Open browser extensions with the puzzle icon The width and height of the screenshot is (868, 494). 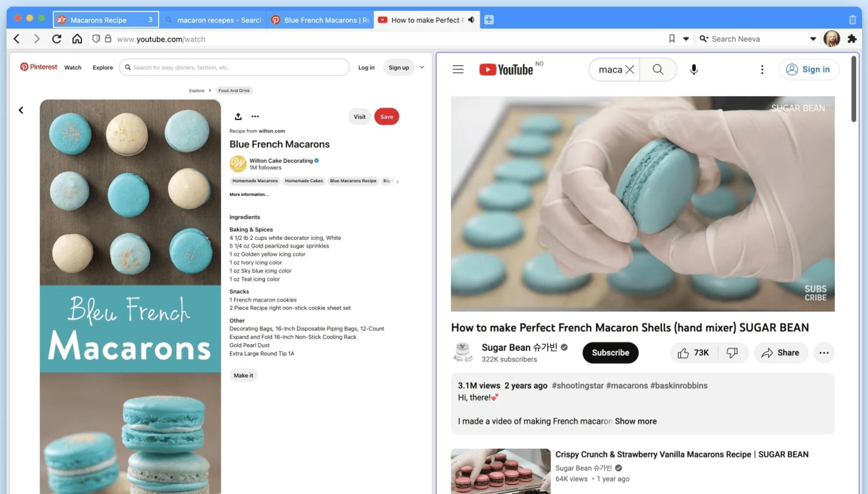pos(852,39)
